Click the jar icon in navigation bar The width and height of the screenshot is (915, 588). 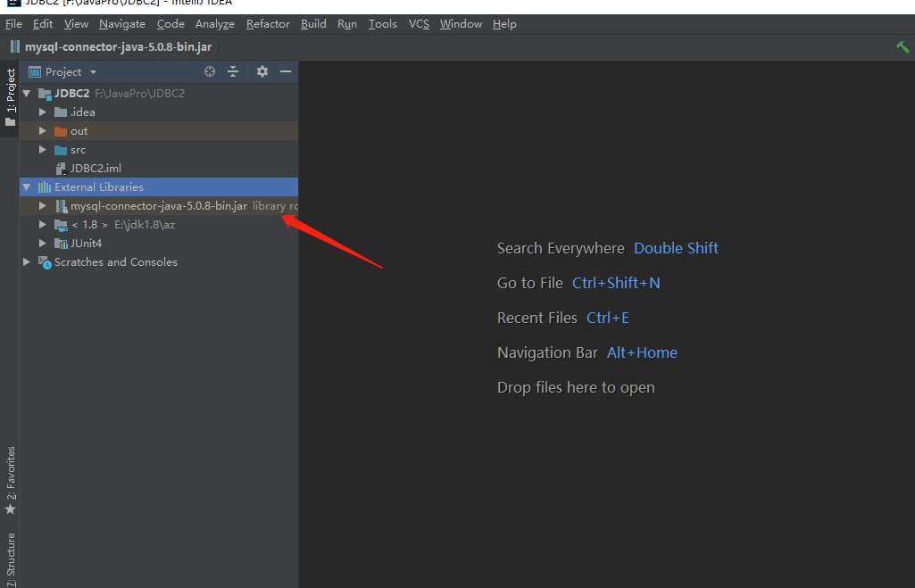point(15,46)
